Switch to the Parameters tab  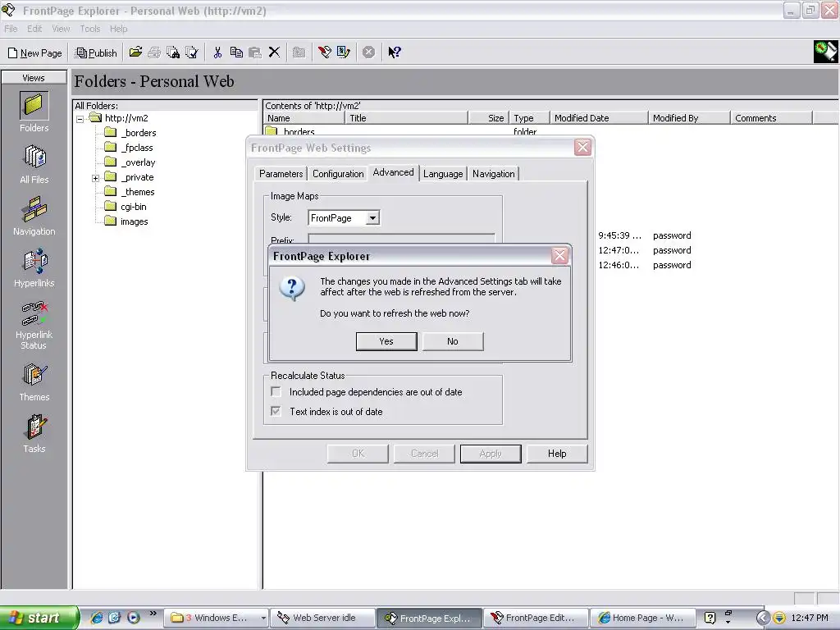tap(281, 174)
